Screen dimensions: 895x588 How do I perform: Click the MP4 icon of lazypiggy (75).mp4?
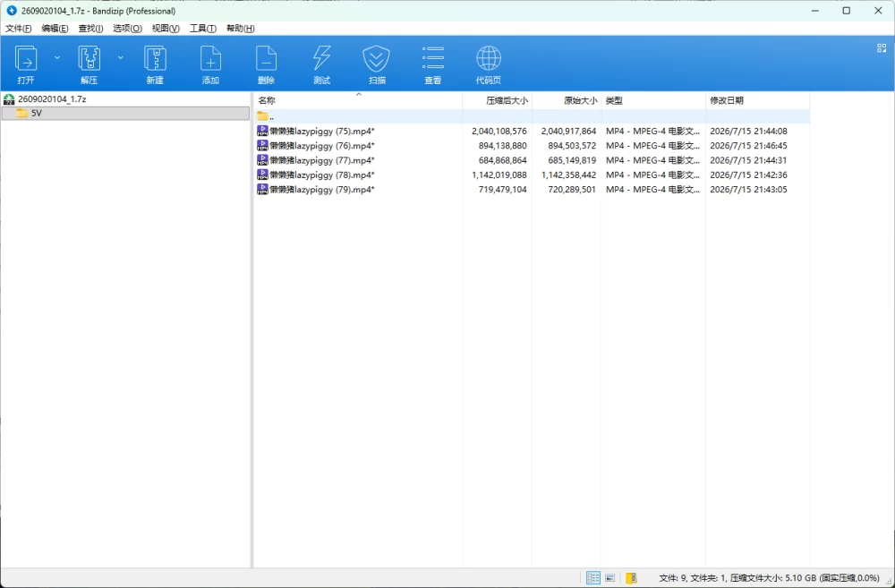click(x=262, y=131)
